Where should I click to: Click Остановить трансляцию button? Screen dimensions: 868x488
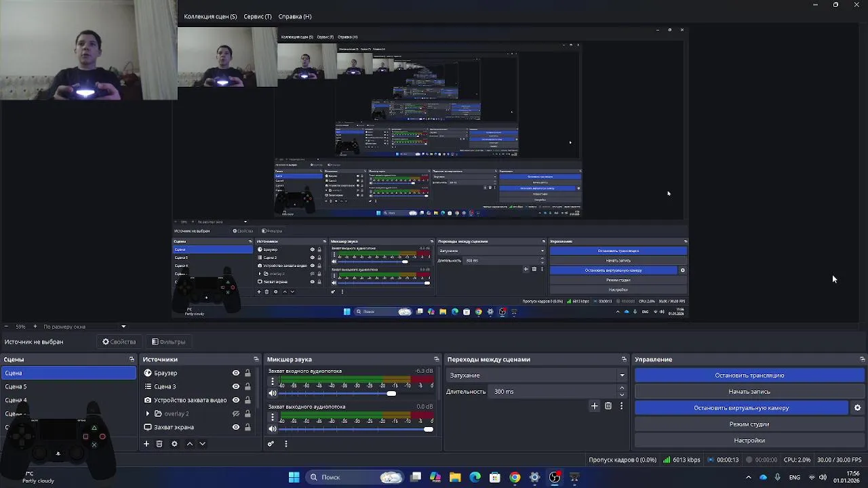point(749,375)
